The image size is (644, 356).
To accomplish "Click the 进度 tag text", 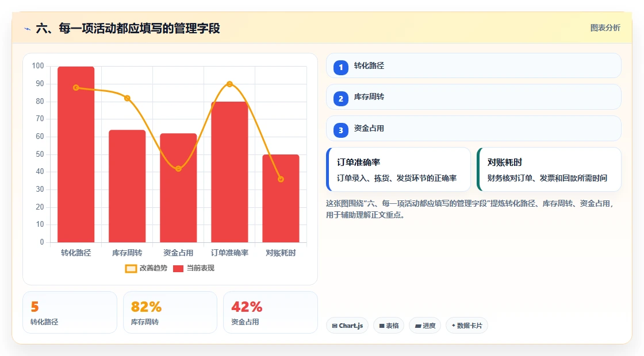I will (x=429, y=326).
